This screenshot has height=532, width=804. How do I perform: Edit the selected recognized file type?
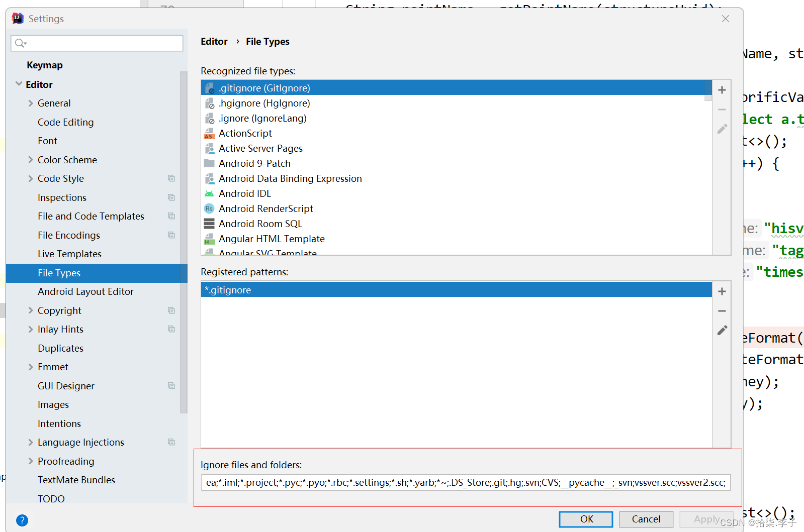722,129
